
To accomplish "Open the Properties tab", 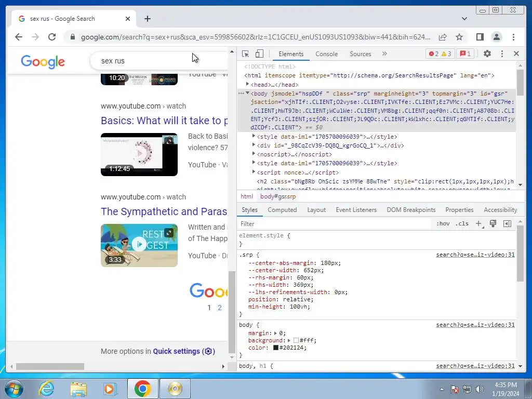I will [459, 210].
